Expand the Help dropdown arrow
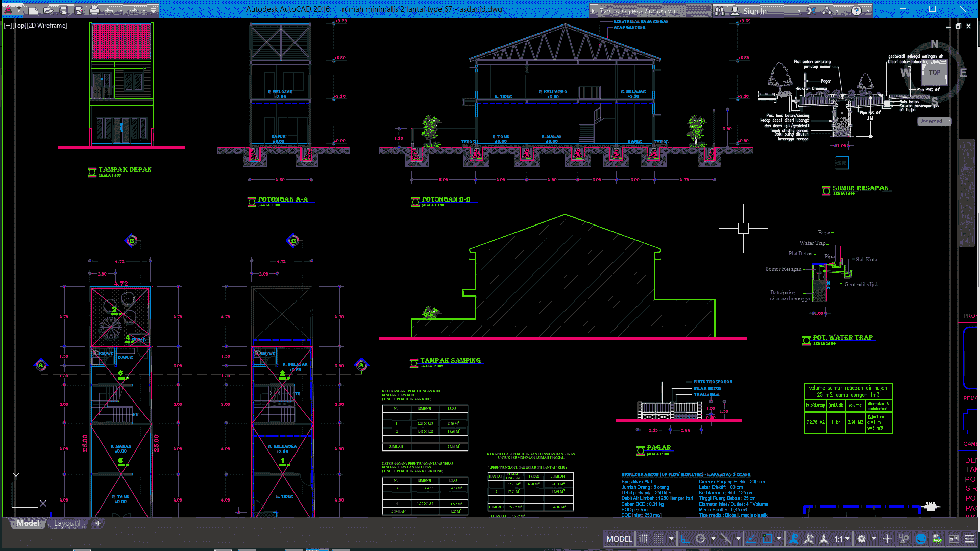This screenshot has height=551, width=980. pos(868,11)
